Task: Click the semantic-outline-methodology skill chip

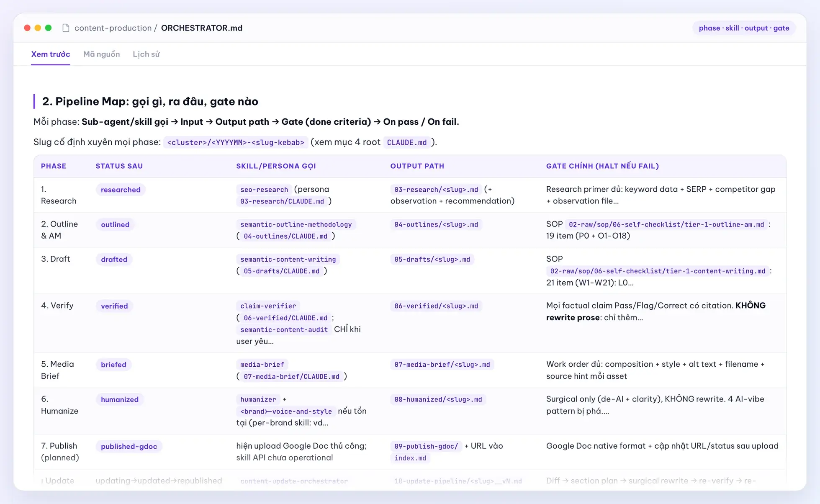Action: (296, 224)
